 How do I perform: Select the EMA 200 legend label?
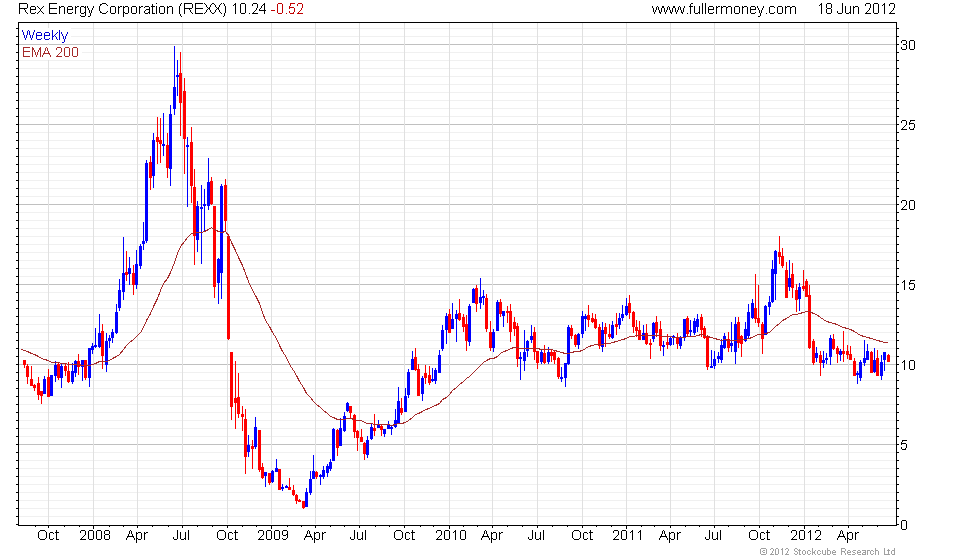pos(50,52)
